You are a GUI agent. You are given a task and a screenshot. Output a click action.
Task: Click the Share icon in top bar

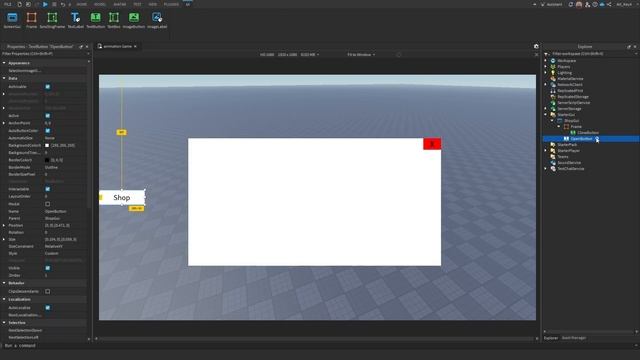609,4
